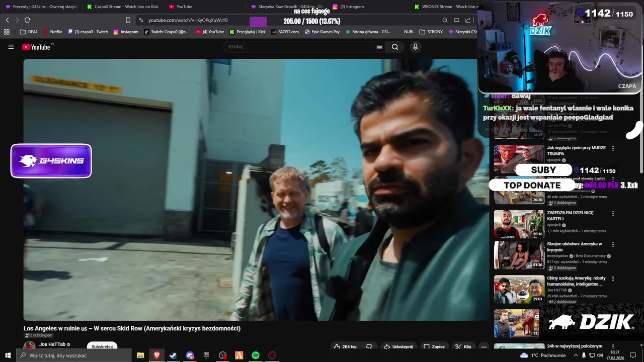644x362 pixels.
Task: Open ZWIEDZIŁEM DZIELNICĘ KARTELI thumbnail
Action: point(519,224)
